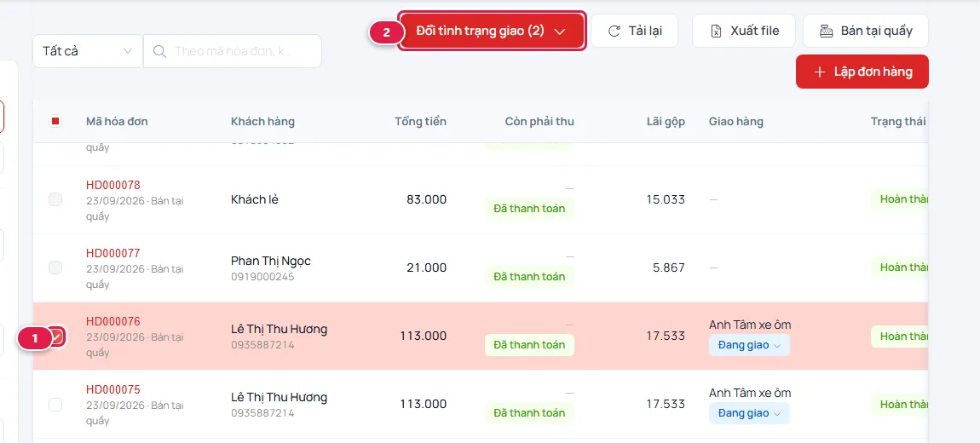Screen dimensions: 980x443
Task: Click the export file icon next to Xuất file
Action: coord(716,32)
